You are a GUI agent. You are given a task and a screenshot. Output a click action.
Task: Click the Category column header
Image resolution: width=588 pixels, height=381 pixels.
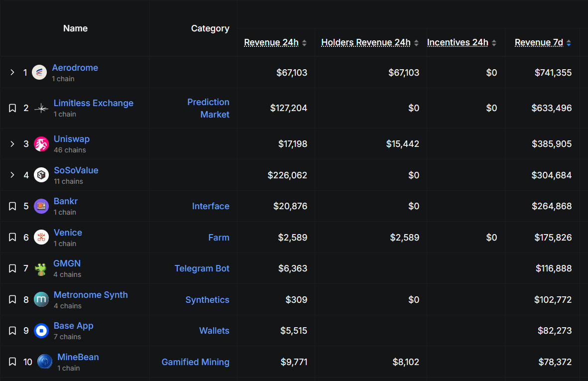(x=210, y=28)
